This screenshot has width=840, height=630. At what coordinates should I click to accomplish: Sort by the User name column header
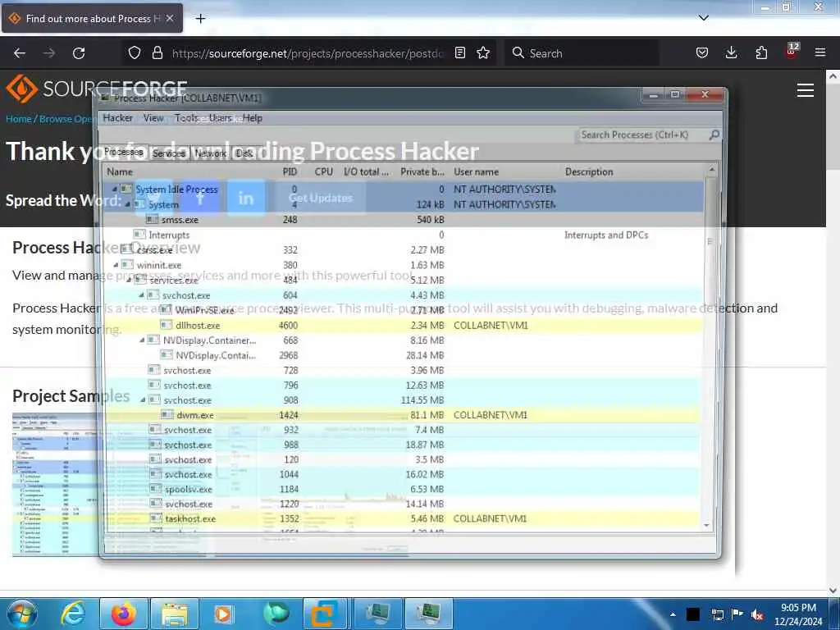(x=477, y=172)
